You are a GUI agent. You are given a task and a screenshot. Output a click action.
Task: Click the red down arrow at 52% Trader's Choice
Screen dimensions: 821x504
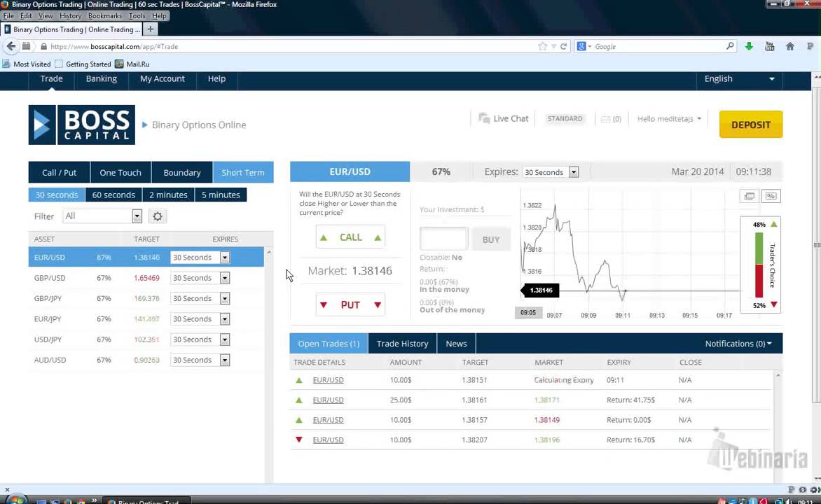774,305
